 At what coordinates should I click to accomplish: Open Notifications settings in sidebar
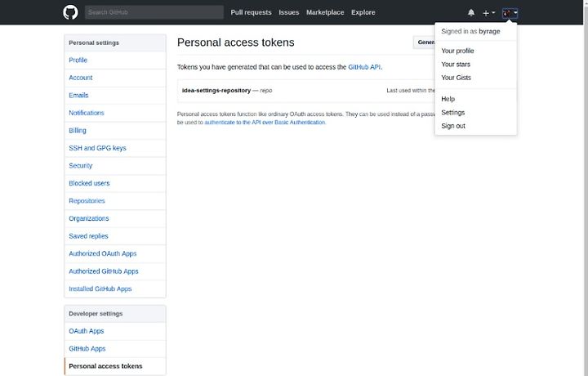tap(115, 113)
